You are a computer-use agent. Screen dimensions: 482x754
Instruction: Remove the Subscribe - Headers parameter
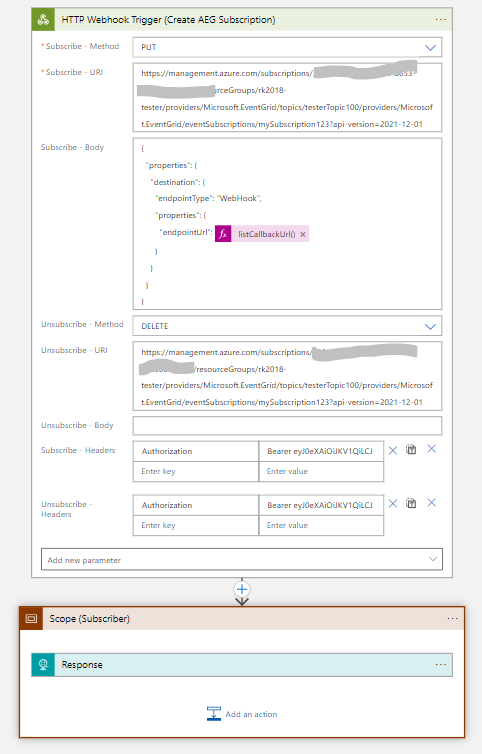pos(431,449)
